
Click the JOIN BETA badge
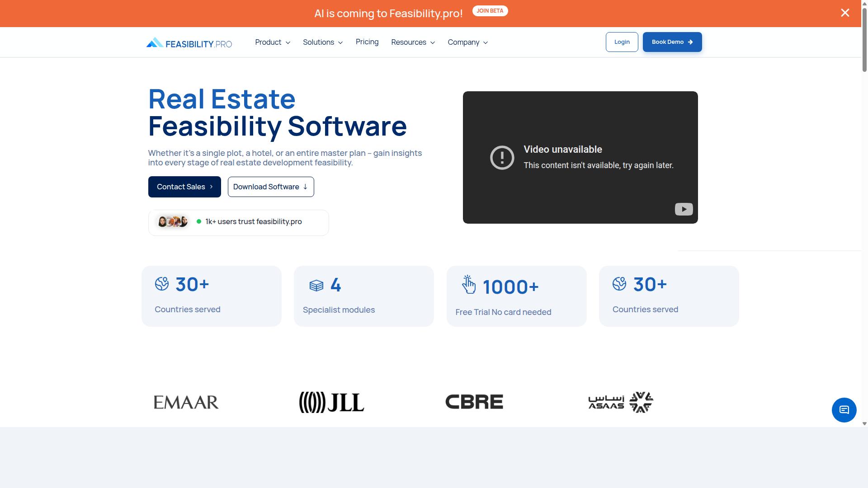pos(490,11)
